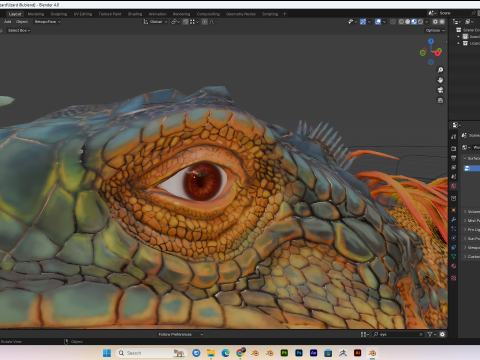480x360 pixels.
Task: Toggle proportional editing in viewport header
Action: point(205,22)
